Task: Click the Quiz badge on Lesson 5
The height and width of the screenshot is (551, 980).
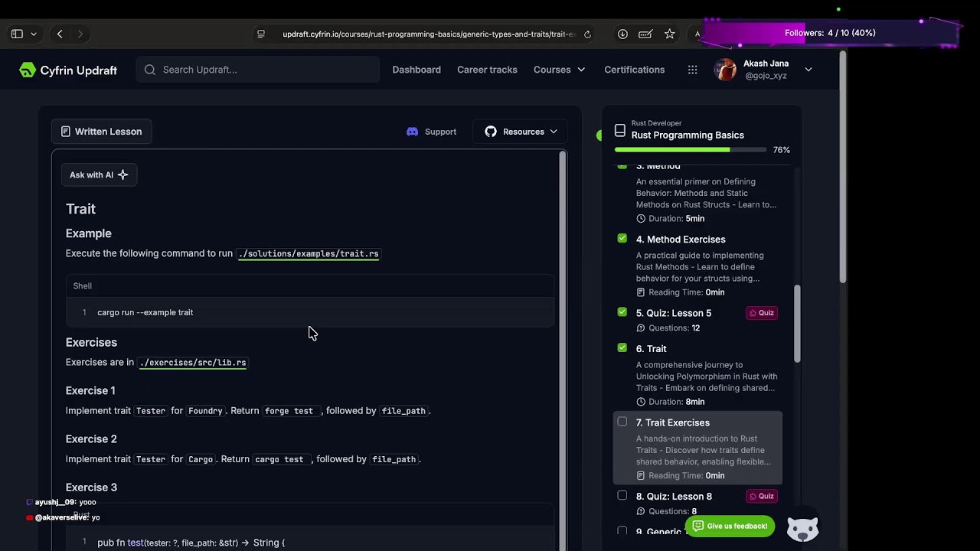Action: (x=762, y=313)
